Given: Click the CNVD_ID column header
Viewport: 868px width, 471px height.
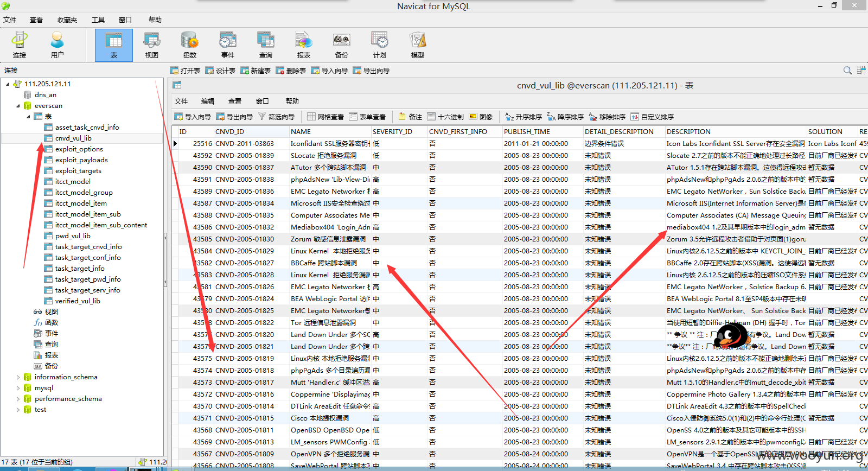Looking at the screenshot, I should pos(251,131).
